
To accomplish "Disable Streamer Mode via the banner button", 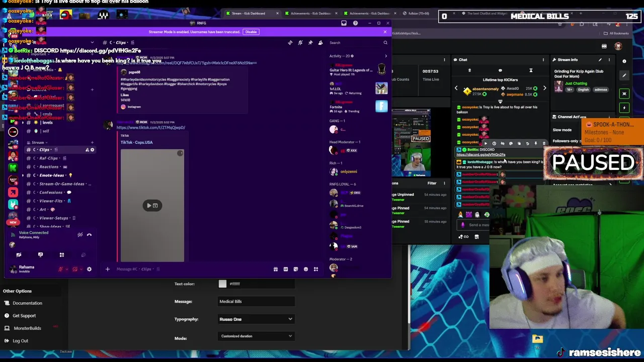I will [251, 32].
